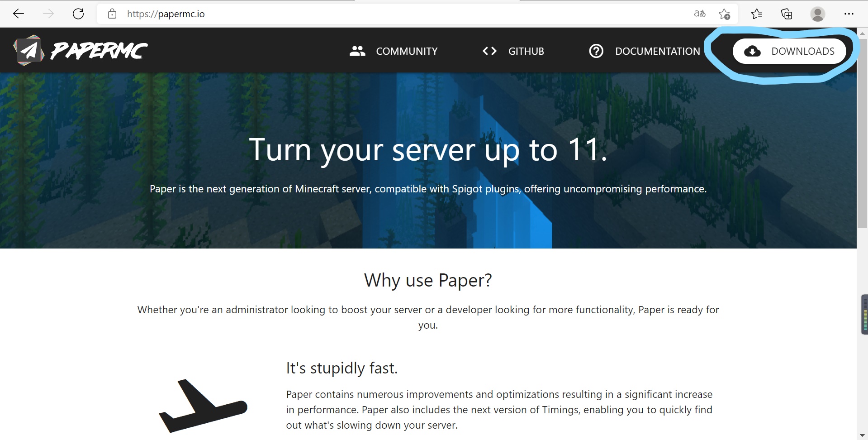Open the Collections icon

click(x=787, y=14)
